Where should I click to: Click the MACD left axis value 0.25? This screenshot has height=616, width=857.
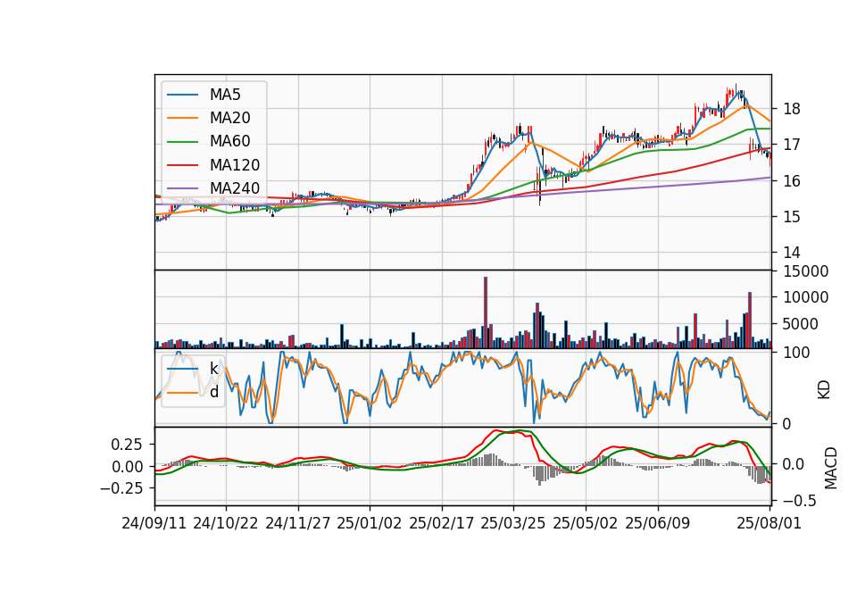point(127,445)
